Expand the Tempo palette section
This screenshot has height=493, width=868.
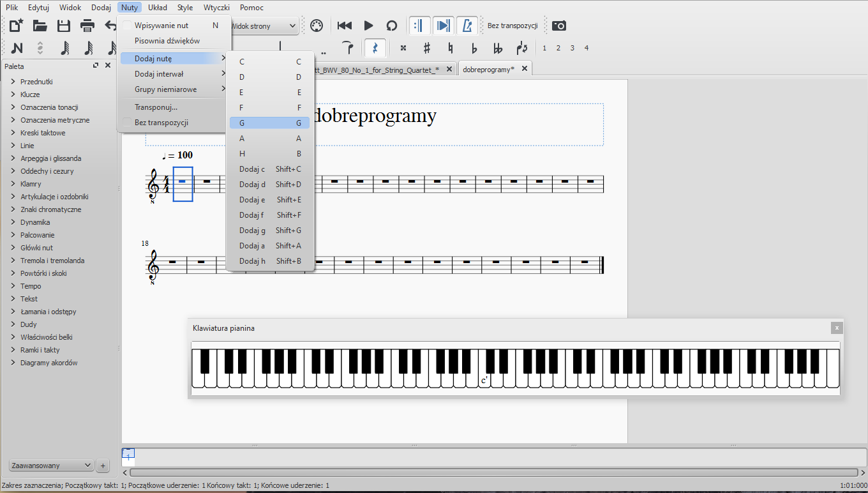30,286
